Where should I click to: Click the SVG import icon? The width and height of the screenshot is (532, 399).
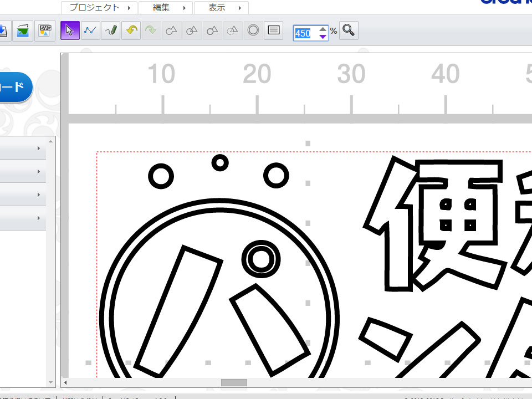(45, 30)
